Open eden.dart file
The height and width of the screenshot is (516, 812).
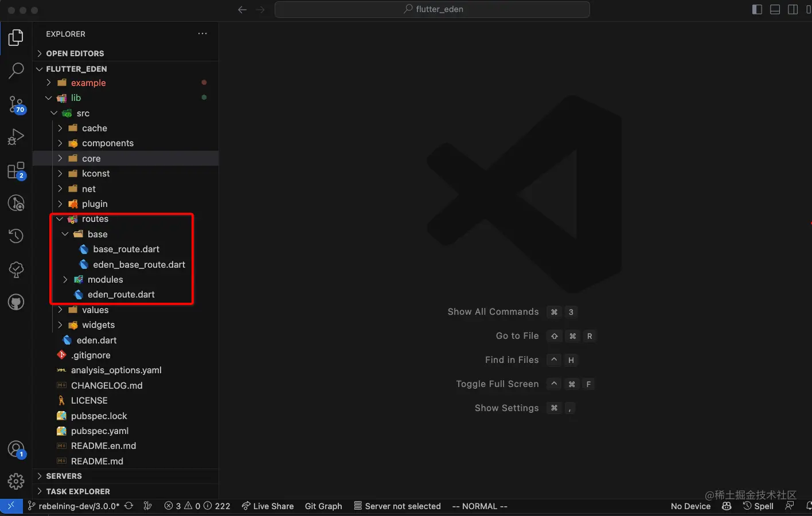click(x=126, y=341)
